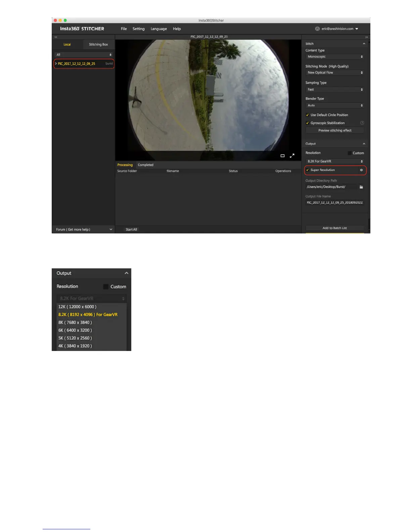Click the fisheye preview image
This screenshot has width=411, height=532.
[208, 95]
